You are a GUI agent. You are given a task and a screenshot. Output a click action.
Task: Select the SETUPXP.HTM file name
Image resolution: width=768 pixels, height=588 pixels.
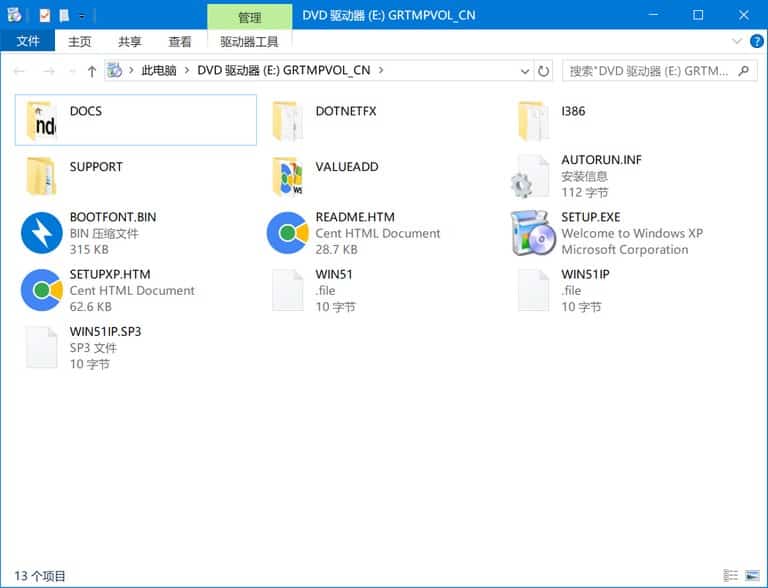[x=110, y=274]
